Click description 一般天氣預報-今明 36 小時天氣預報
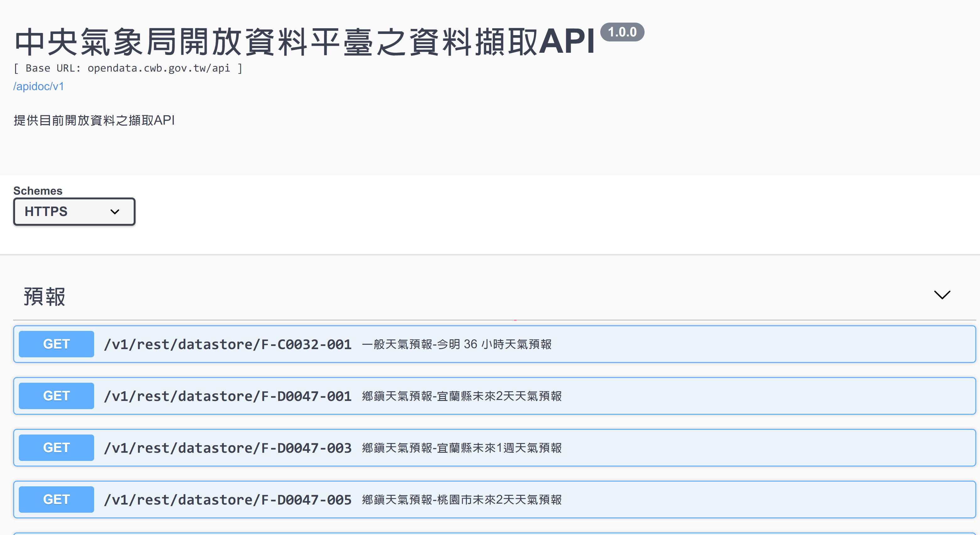 point(457,344)
